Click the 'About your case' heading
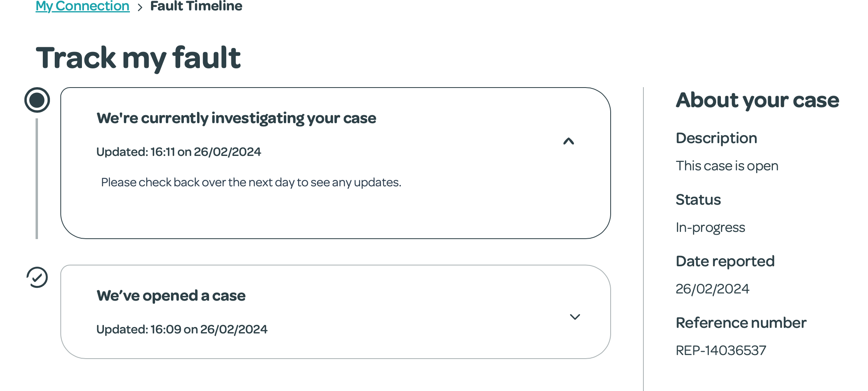This screenshot has height=391, width=868. tap(757, 100)
